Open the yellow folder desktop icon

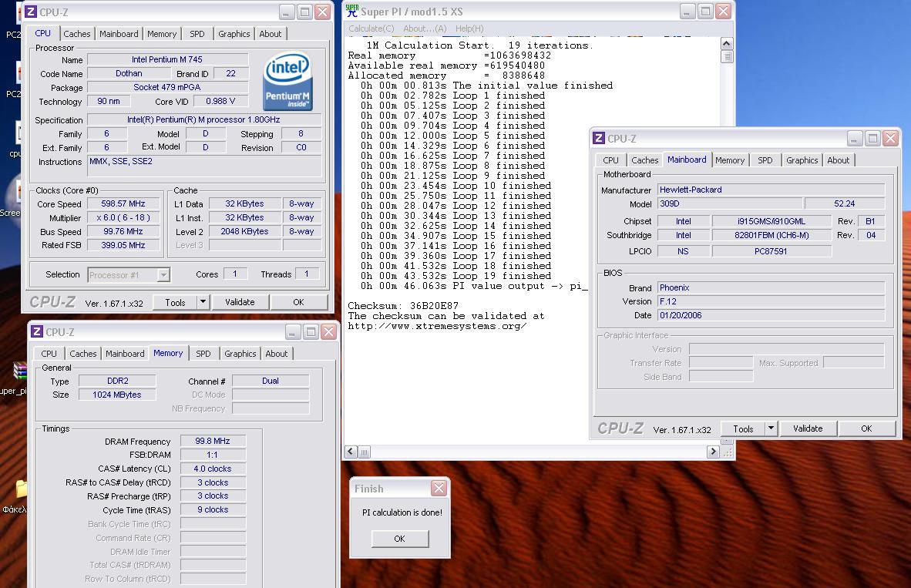coord(21,489)
